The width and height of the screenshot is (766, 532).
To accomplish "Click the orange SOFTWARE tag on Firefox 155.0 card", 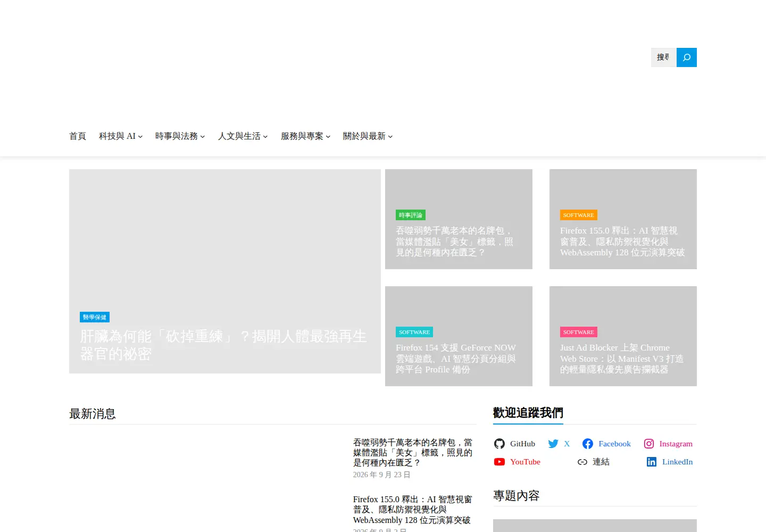I will pyautogui.click(x=579, y=215).
